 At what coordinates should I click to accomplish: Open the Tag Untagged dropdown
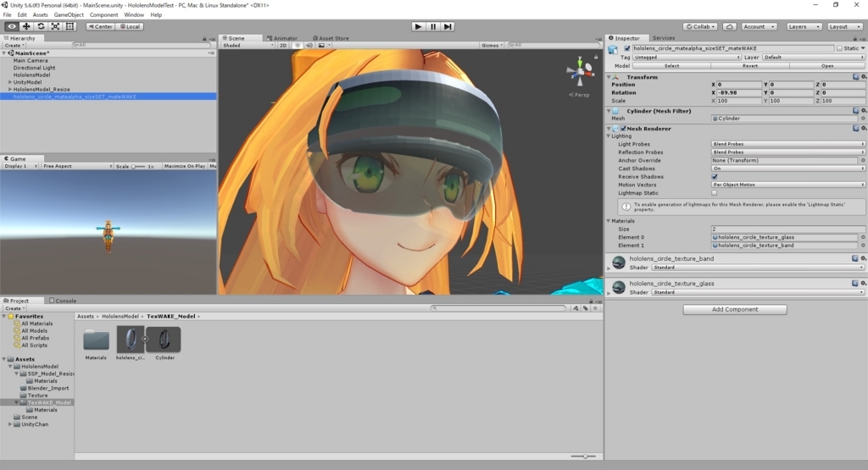[x=687, y=57]
